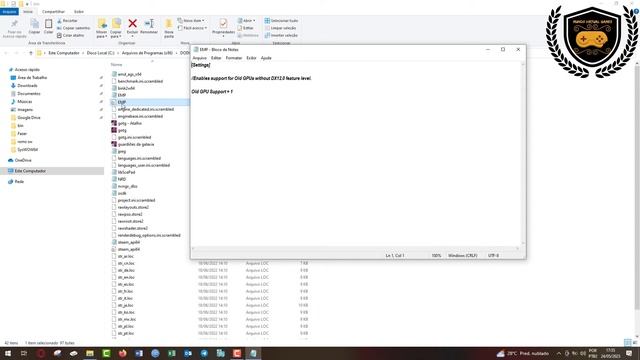The width and height of the screenshot is (640, 360).
Task: Select the gotg - Atalho shortcut
Action: click(129, 123)
